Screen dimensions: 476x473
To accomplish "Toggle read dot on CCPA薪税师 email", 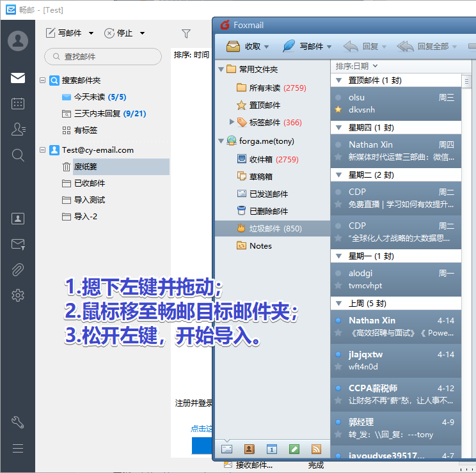I will pyautogui.click(x=338, y=388).
